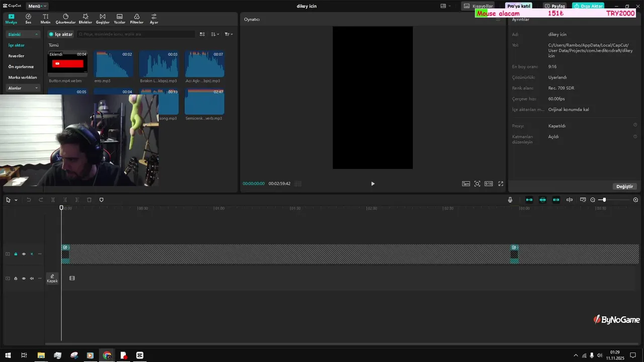The height and width of the screenshot is (362, 644).
Task: Select the pointer selection tool
Action: [x=8, y=200]
